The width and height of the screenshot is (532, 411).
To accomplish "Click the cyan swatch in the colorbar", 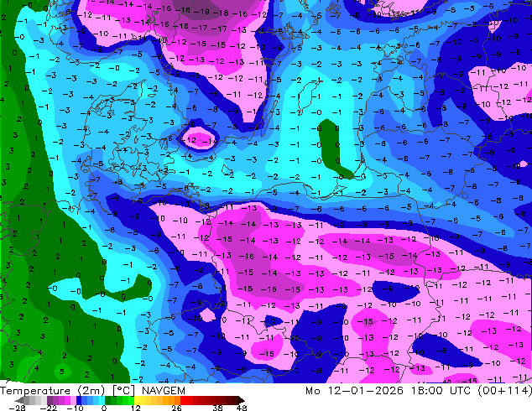I will (102, 400).
